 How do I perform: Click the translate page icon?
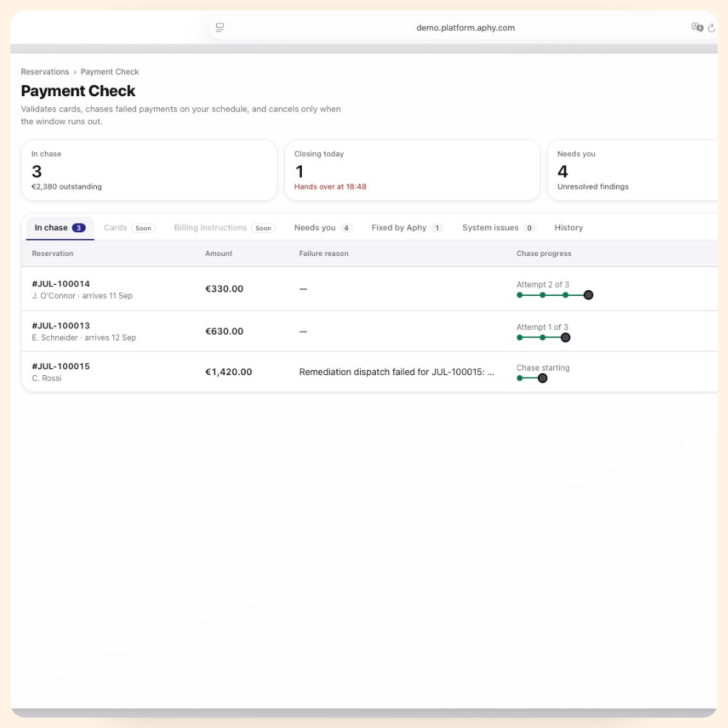click(x=697, y=27)
